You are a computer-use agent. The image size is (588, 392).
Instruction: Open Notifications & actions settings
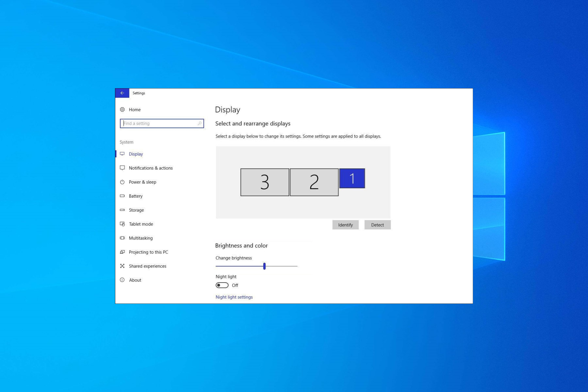(151, 168)
